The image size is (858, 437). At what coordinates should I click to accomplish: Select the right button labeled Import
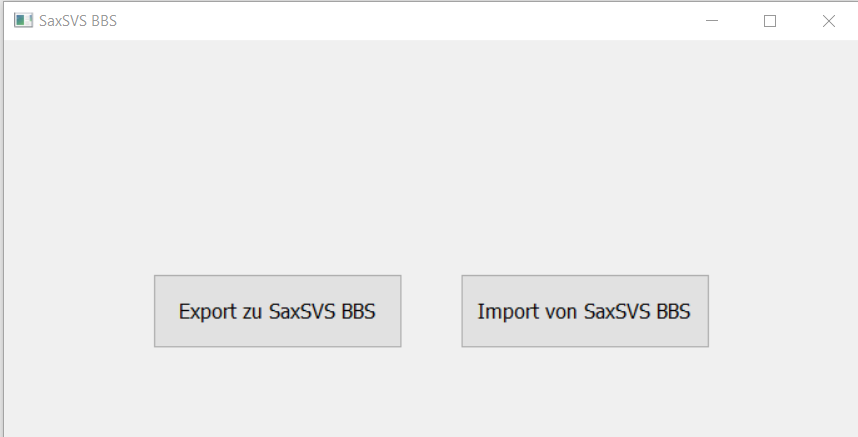(x=584, y=311)
